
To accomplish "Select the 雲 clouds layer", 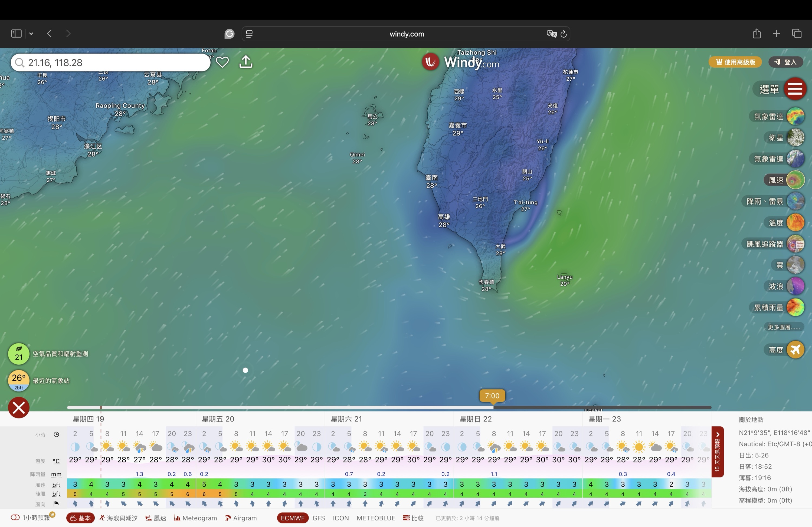I will [795, 265].
